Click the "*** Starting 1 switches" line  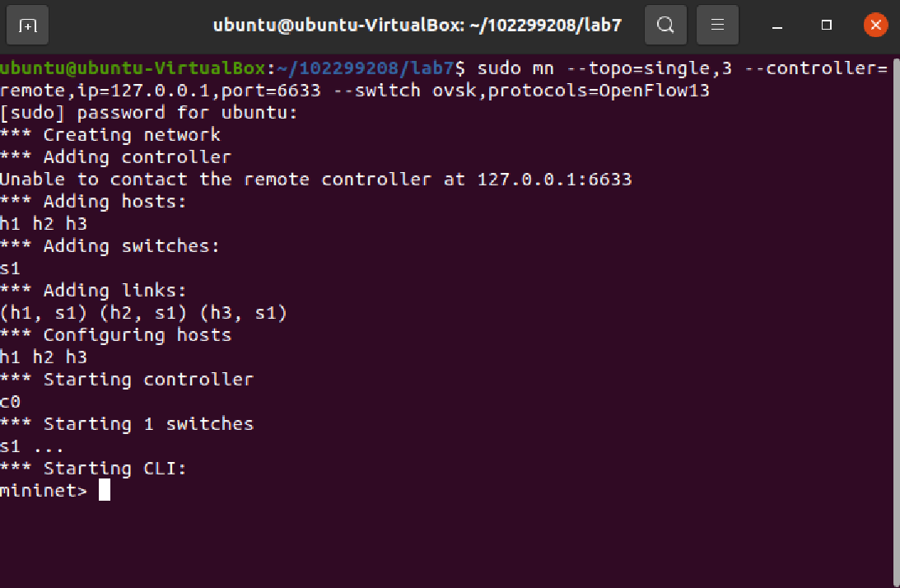[127, 424]
